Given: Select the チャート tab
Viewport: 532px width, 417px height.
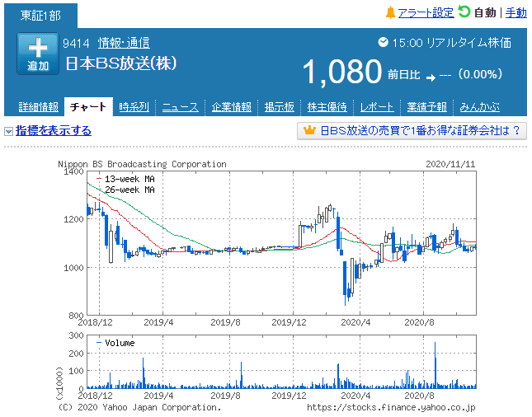Looking at the screenshot, I should pyautogui.click(x=88, y=107).
